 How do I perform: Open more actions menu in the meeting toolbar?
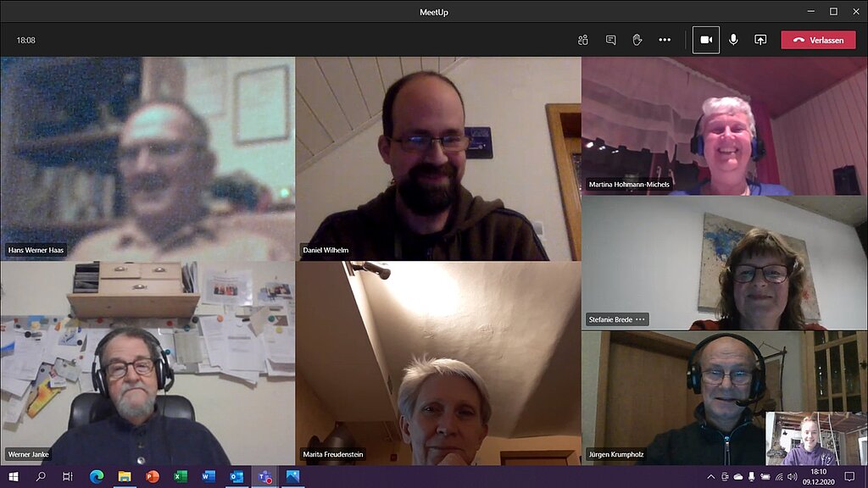coord(665,40)
